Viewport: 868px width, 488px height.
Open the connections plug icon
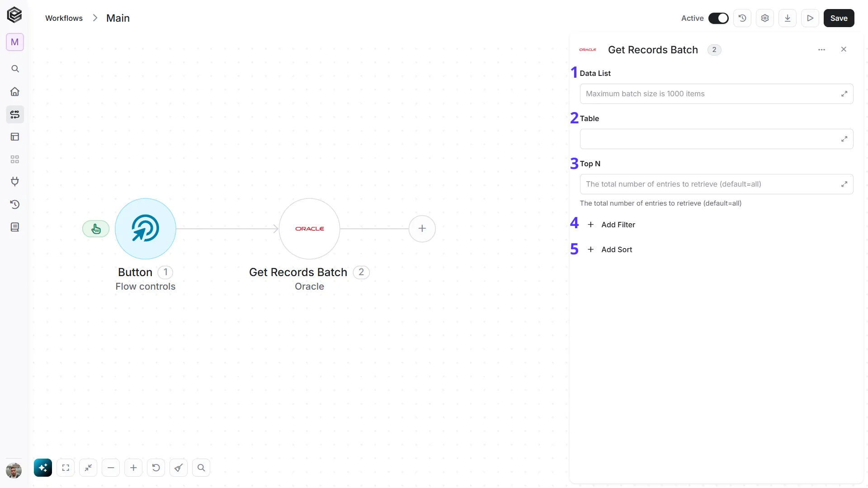pos(15,182)
